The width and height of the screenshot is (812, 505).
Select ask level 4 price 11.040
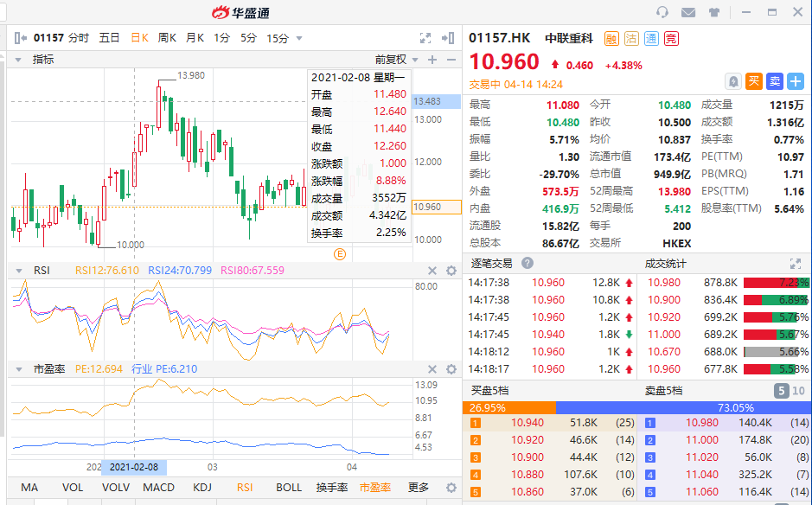pos(701,475)
